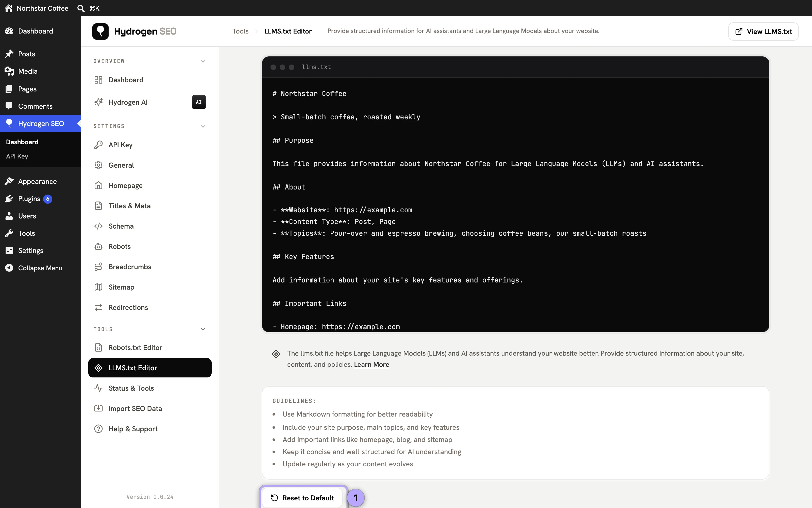Open WordPress Comments menu
The width and height of the screenshot is (812, 508).
pyautogui.click(x=41, y=106)
